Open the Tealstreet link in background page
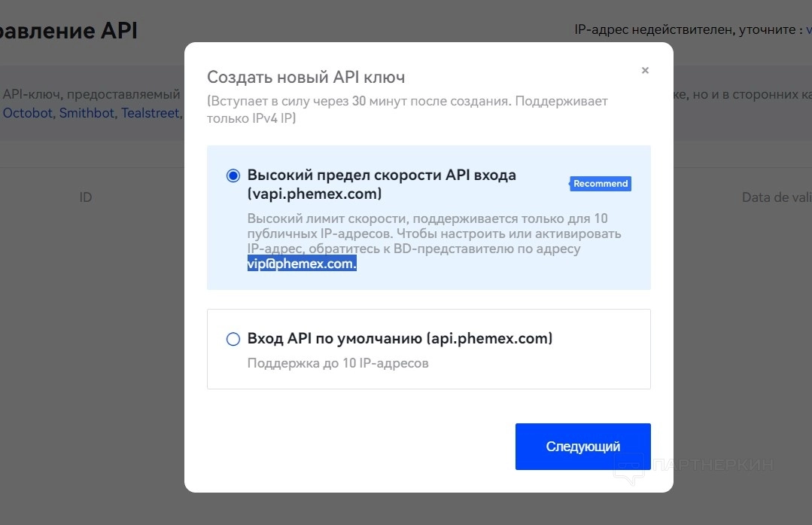Screen dimensions: 812x525 click(x=151, y=113)
